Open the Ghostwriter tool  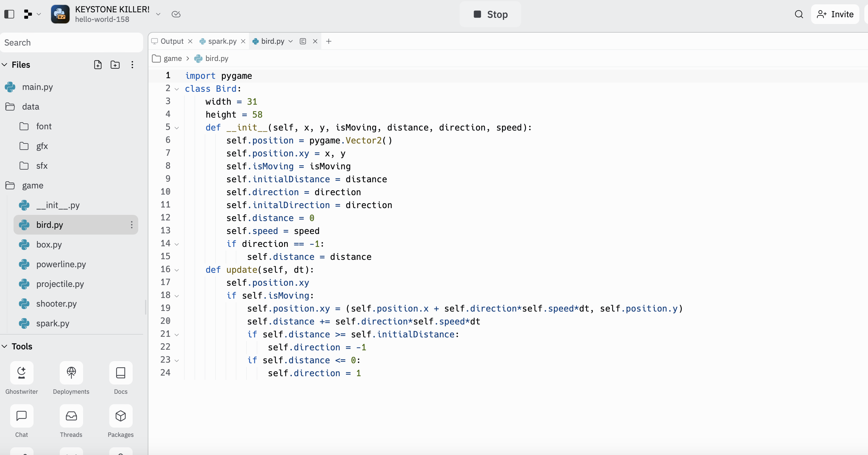click(22, 373)
